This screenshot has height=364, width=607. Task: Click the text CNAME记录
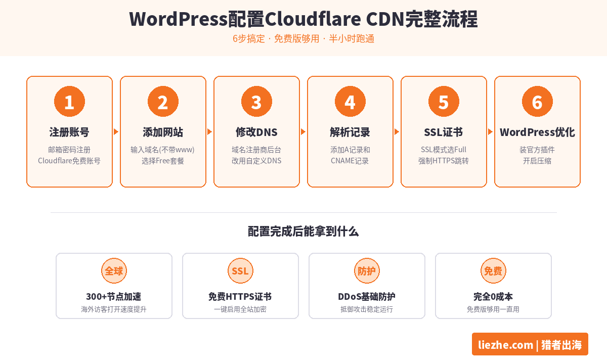coord(350,161)
